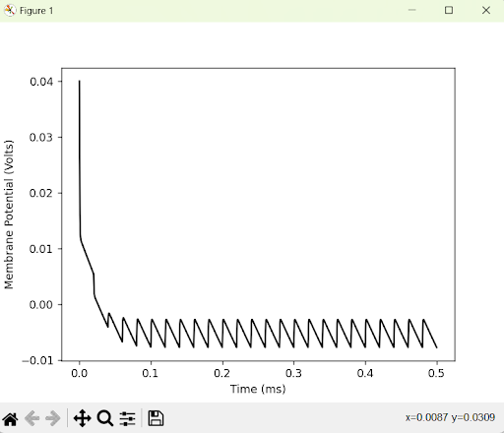Image resolution: width=504 pixels, height=433 pixels.
Task: Open the configure subplots sliders tool
Action: click(x=127, y=418)
